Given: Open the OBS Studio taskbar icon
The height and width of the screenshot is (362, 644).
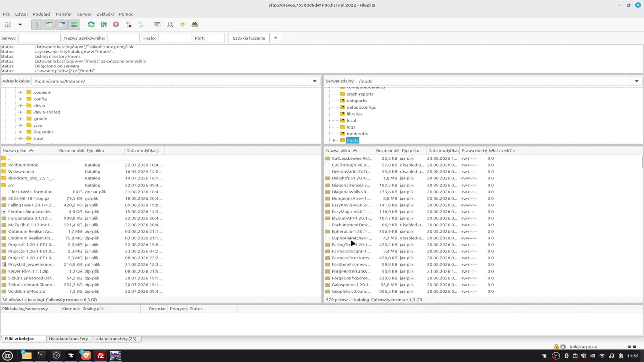Looking at the screenshot, I should tap(56, 356).
